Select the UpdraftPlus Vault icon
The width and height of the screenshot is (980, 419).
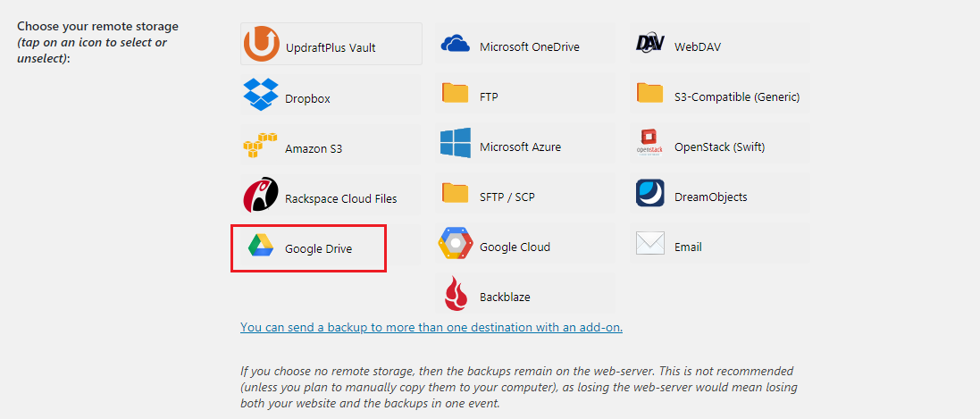pyautogui.click(x=261, y=44)
